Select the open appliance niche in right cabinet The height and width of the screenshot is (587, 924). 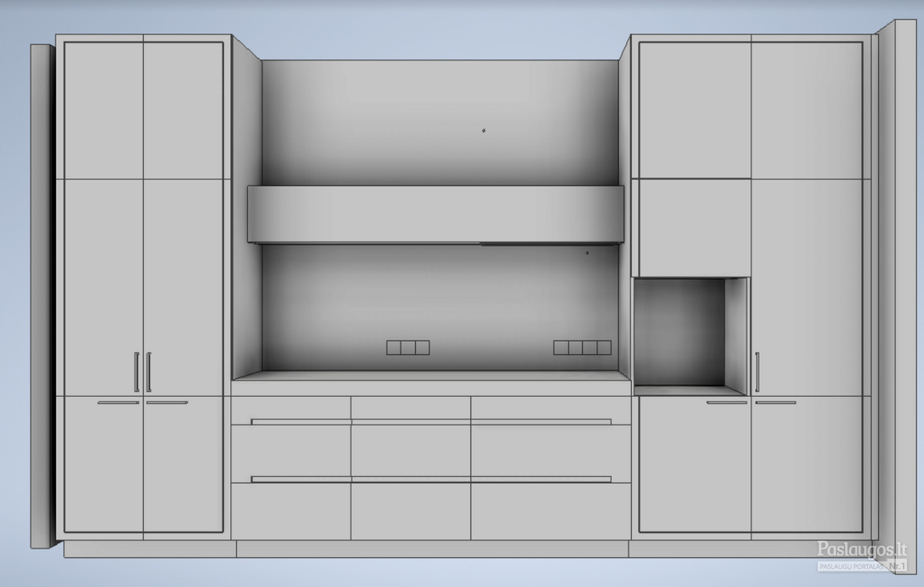[691, 337]
